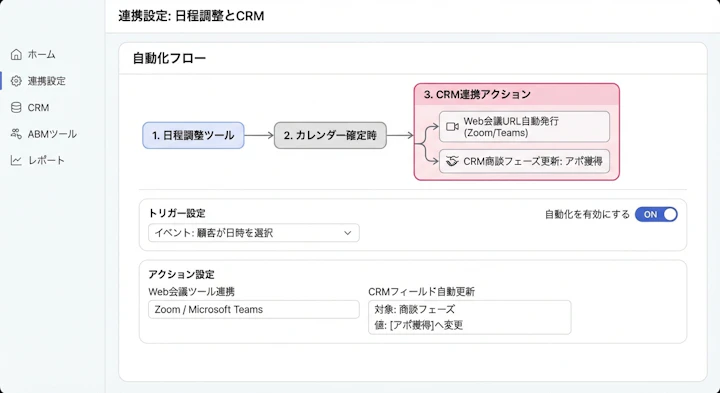The image size is (720, 393).
Task: Click the 自動化フロー heading
Action: coord(169,58)
